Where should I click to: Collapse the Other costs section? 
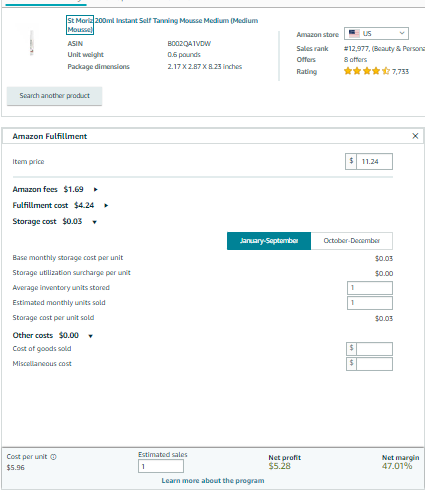coord(91,336)
